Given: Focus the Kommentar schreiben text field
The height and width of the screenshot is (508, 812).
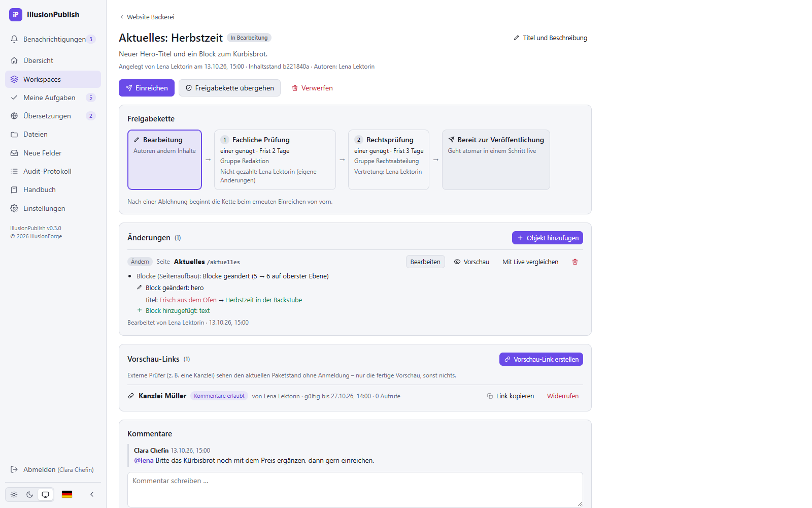Looking at the screenshot, I should 355,490.
